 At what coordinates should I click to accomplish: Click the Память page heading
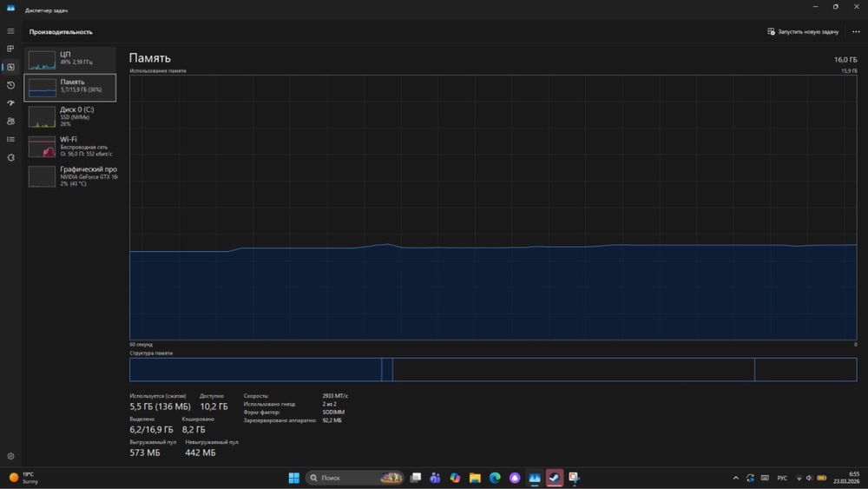[x=150, y=58]
